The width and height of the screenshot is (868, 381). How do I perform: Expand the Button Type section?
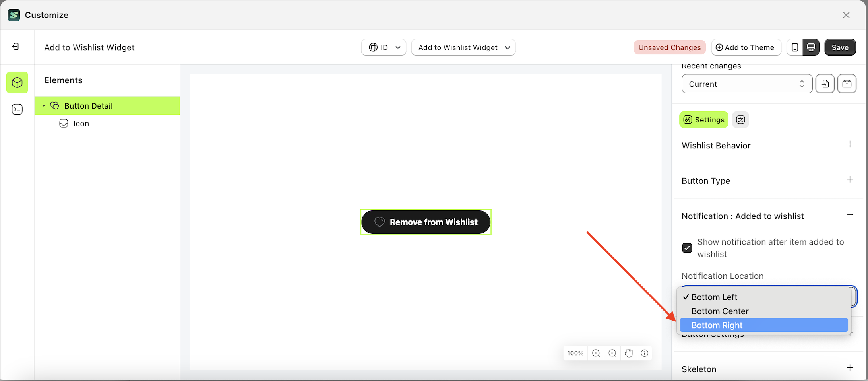point(850,180)
